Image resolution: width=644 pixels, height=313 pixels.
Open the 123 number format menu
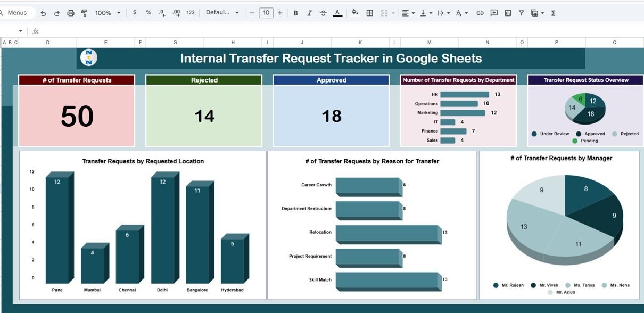[x=191, y=13]
